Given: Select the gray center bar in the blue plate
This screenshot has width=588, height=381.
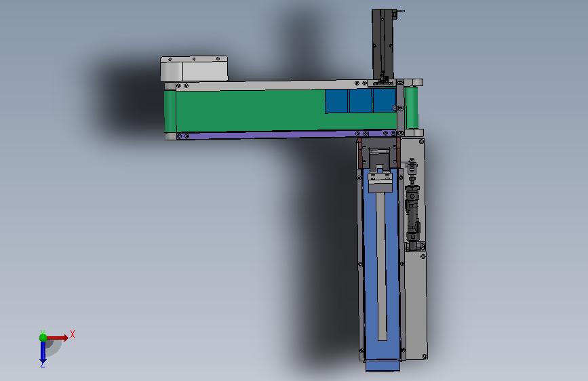Looking at the screenshot, I should (x=382, y=266).
